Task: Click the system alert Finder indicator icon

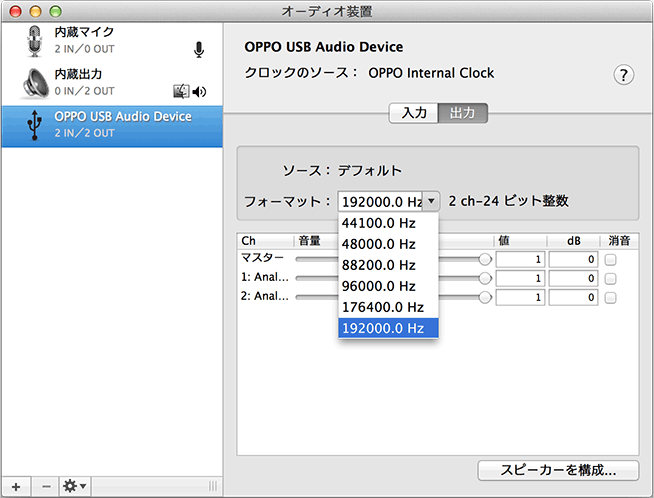Action: 181,91
